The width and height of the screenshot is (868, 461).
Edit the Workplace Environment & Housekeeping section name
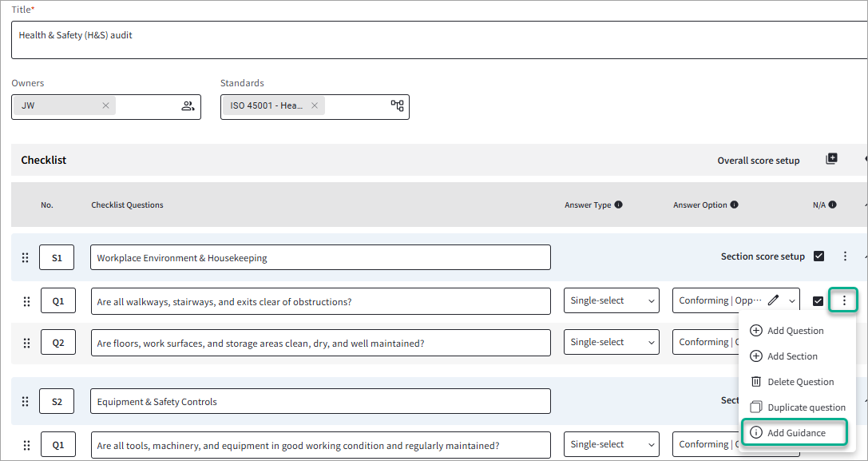coord(320,257)
